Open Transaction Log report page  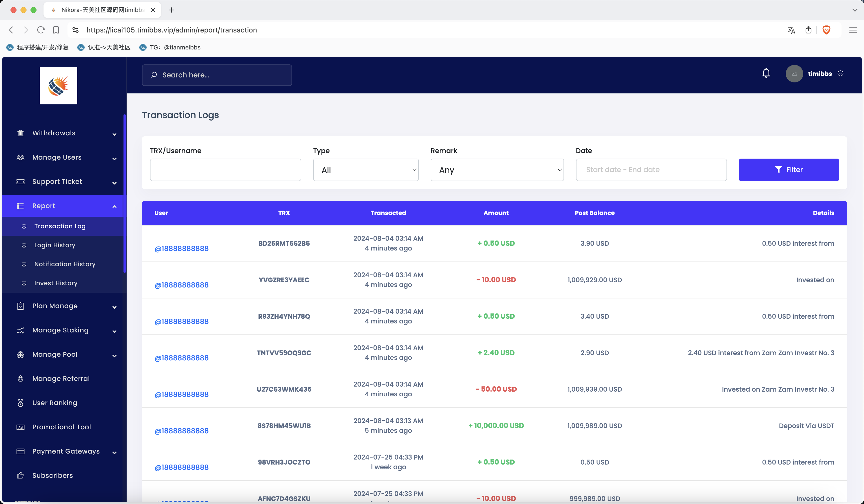click(x=59, y=226)
